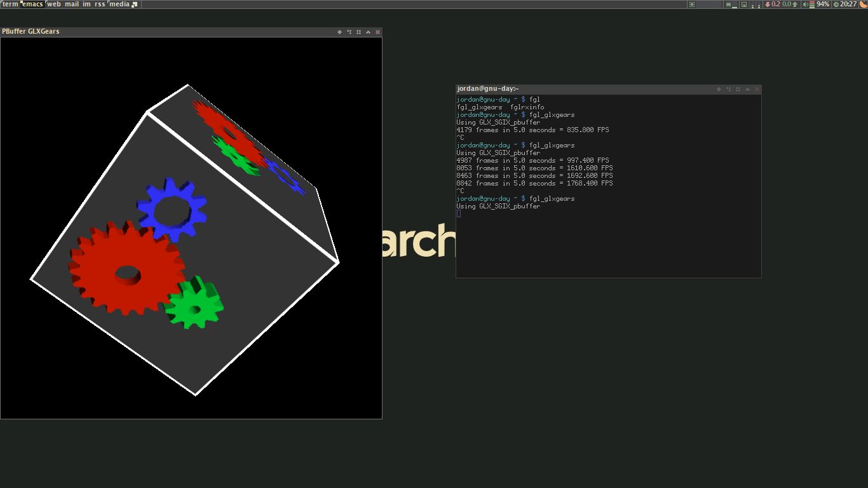Click the diamond icon in terminal titlebar
This screenshot has width=868, height=488.
[x=719, y=90]
